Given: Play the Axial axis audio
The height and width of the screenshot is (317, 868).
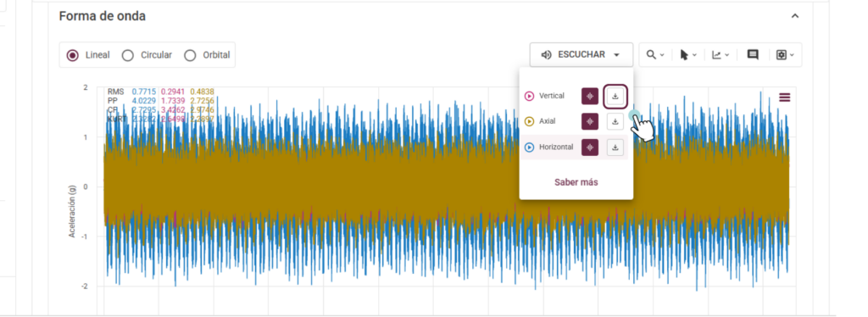Looking at the screenshot, I should click(529, 121).
